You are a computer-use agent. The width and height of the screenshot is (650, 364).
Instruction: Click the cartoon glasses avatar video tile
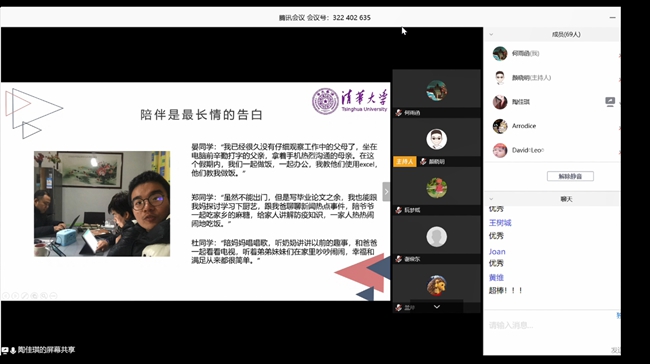437,139
